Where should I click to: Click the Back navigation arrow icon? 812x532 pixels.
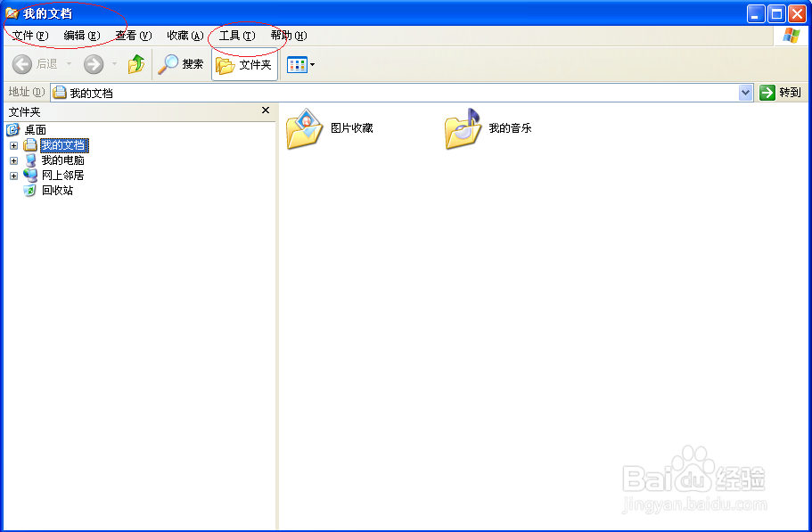(22, 63)
